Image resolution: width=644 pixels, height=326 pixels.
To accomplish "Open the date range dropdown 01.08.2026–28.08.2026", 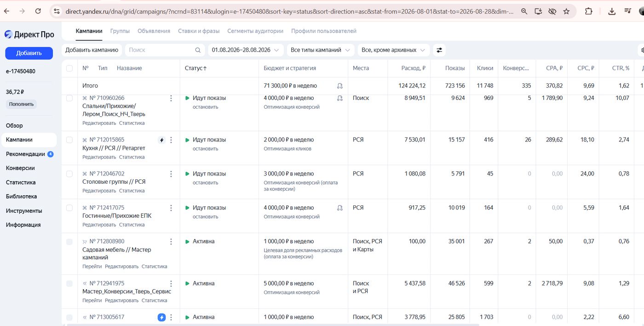I will coord(246,50).
